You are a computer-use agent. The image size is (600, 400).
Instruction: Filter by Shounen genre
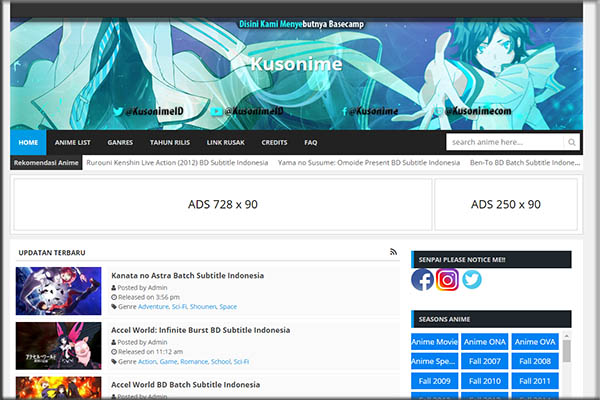tap(203, 307)
